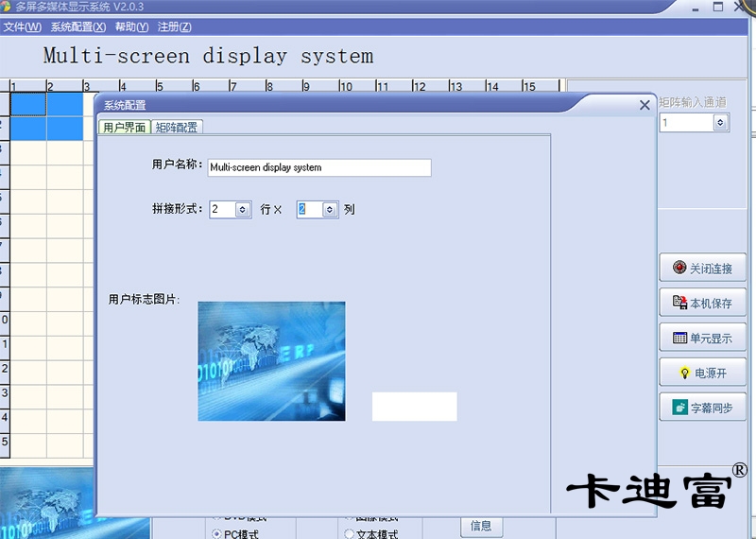Viewport: 756px width, 539px height.
Task: Click the 关闭连接 button
Action: 702,268
